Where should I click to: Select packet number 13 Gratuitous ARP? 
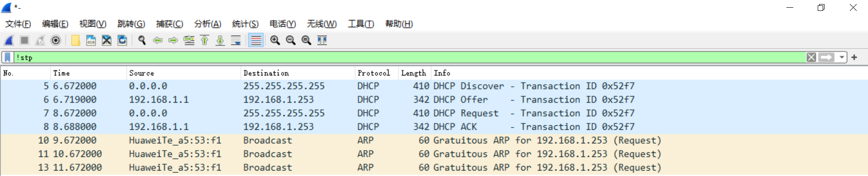434,167
